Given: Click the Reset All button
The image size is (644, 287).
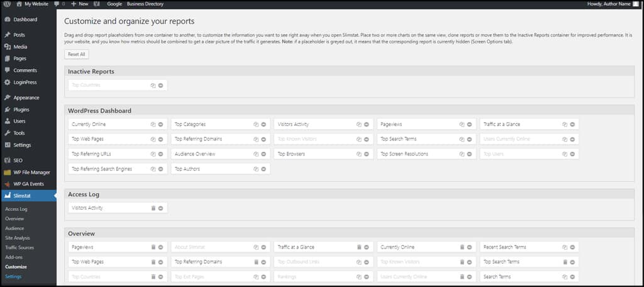Looking at the screenshot, I should (x=77, y=54).
